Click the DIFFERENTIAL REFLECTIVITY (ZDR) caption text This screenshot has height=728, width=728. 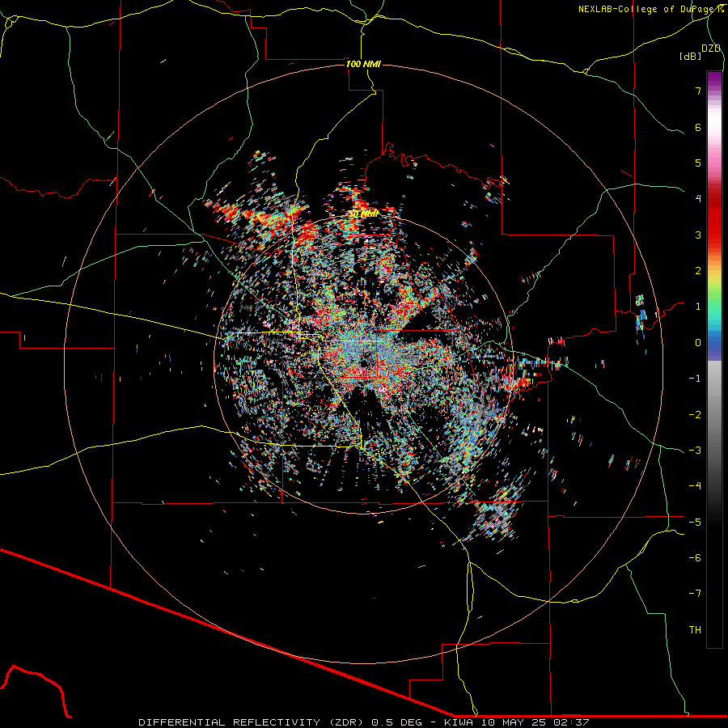click(x=253, y=722)
